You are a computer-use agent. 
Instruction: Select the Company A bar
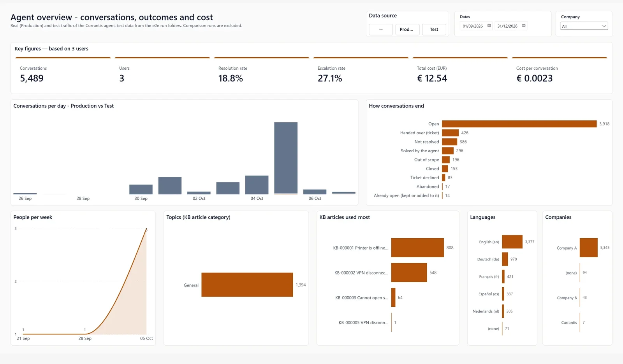(x=589, y=248)
